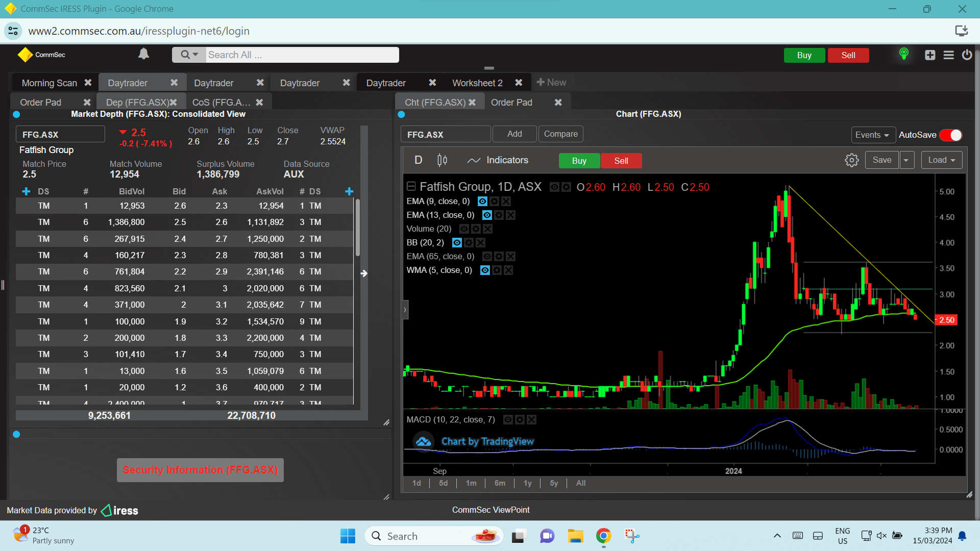980x551 pixels.
Task: Remove the WMA (5, close, 0) indicator
Action: pyautogui.click(x=508, y=270)
